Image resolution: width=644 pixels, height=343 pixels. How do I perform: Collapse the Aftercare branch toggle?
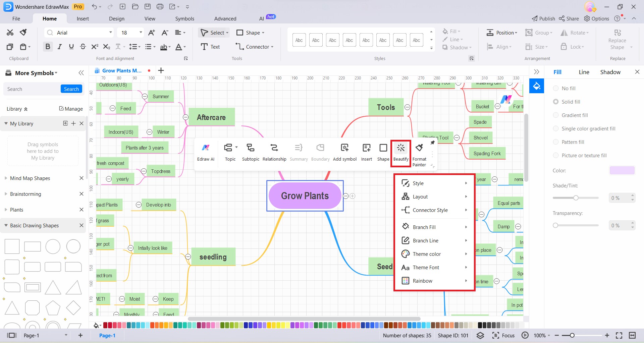point(185,117)
